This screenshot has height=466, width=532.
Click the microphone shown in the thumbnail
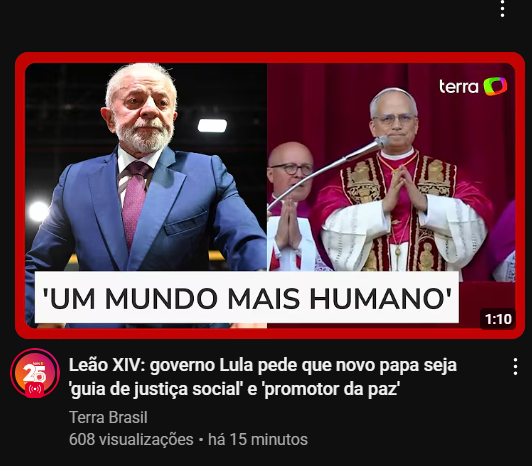coord(327,170)
